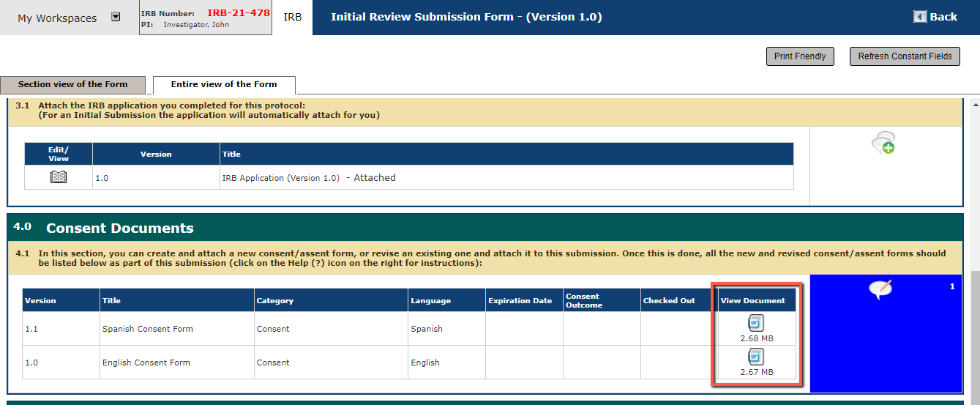The width and height of the screenshot is (980, 405).
Task: Click the Consent Documents section heading
Action: (x=120, y=228)
